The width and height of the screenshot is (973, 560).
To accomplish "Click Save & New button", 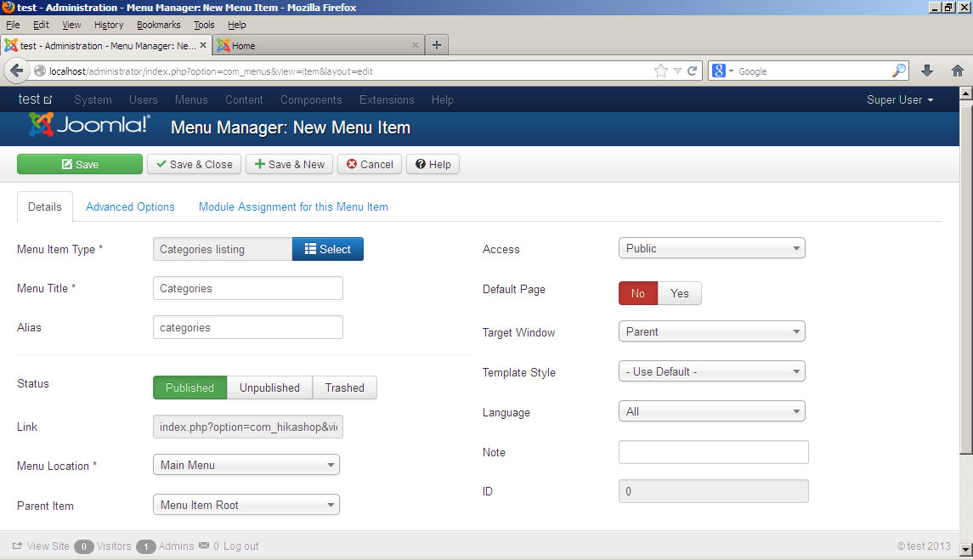I will [x=289, y=165].
